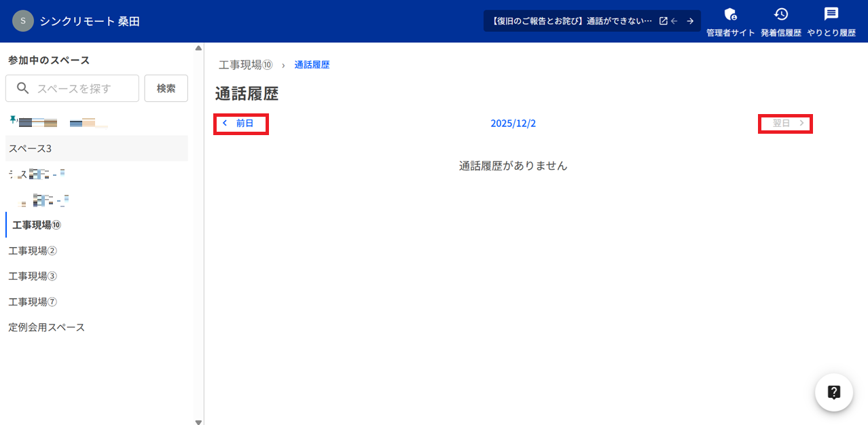This screenshot has width=868, height=425.
Task: Click the floating help question mark icon
Action: 833,392
